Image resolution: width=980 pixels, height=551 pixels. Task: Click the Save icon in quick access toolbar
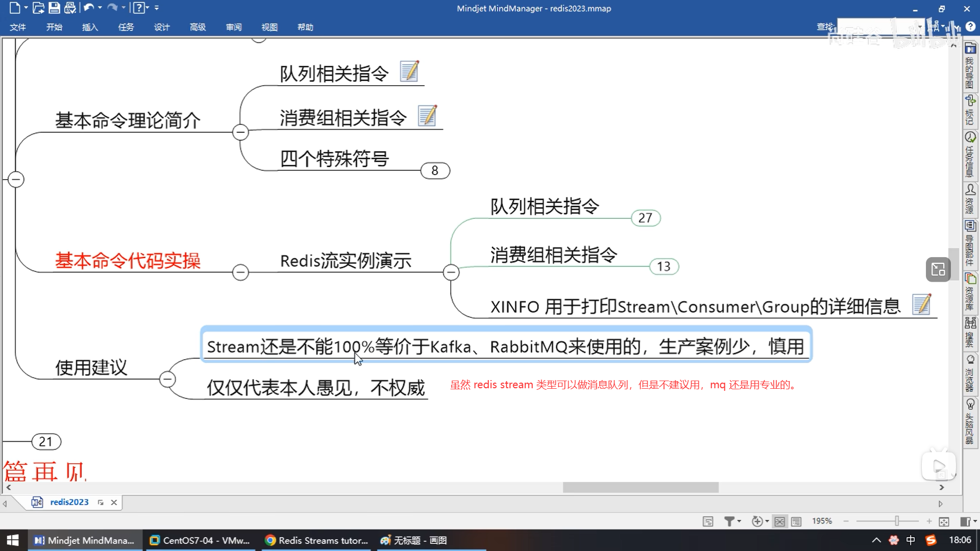tap(54, 8)
